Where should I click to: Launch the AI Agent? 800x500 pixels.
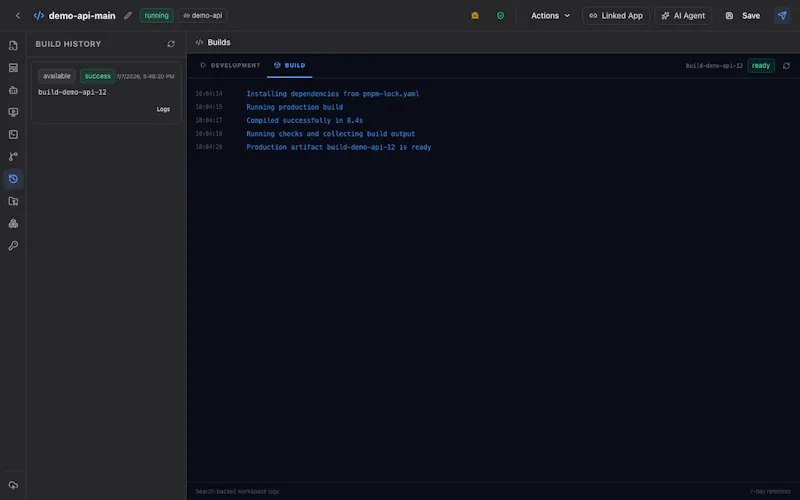coord(683,16)
